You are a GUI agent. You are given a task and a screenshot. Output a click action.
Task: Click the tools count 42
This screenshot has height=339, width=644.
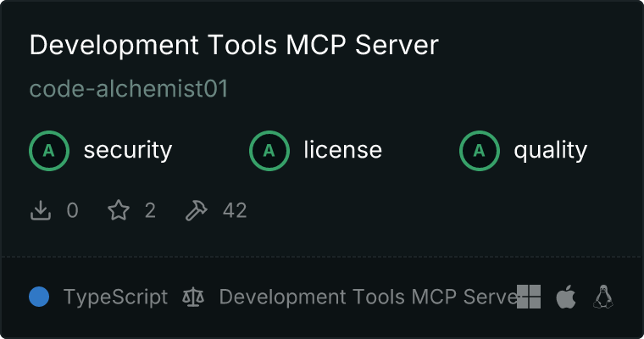(x=235, y=210)
